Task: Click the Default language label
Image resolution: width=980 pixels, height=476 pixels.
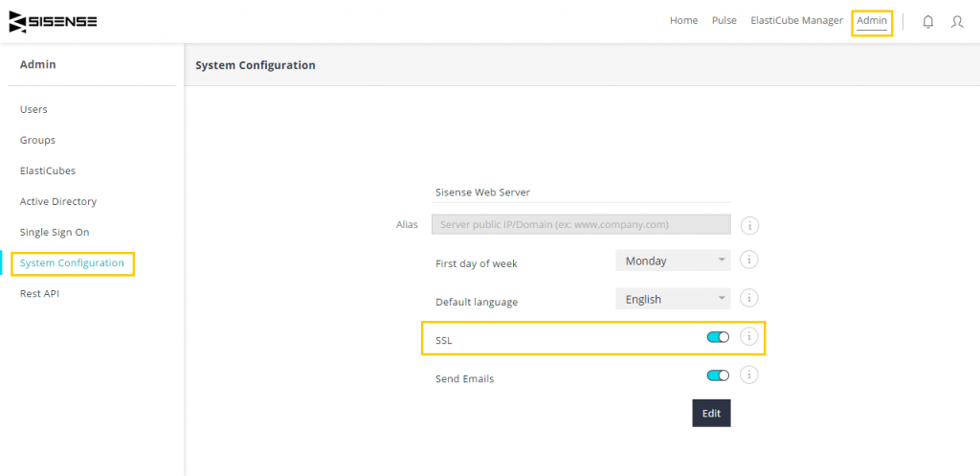Action: click(x=477, y=302)
